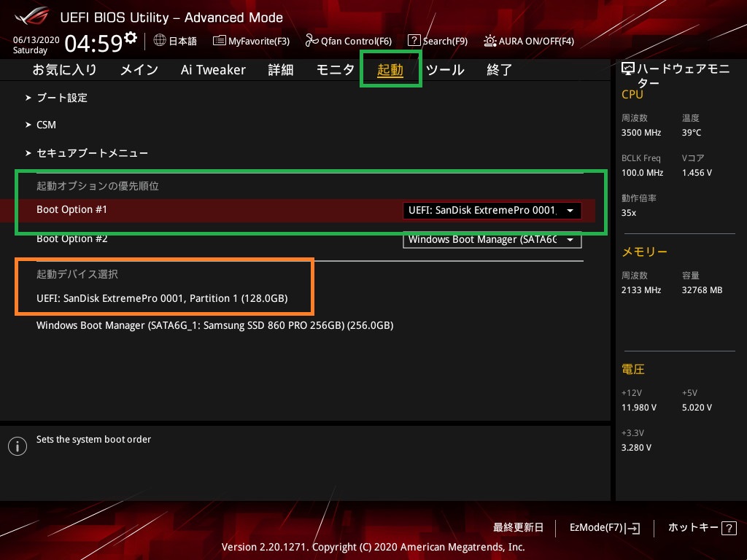Click the 06/13/2020 date text

pos(36,40)
